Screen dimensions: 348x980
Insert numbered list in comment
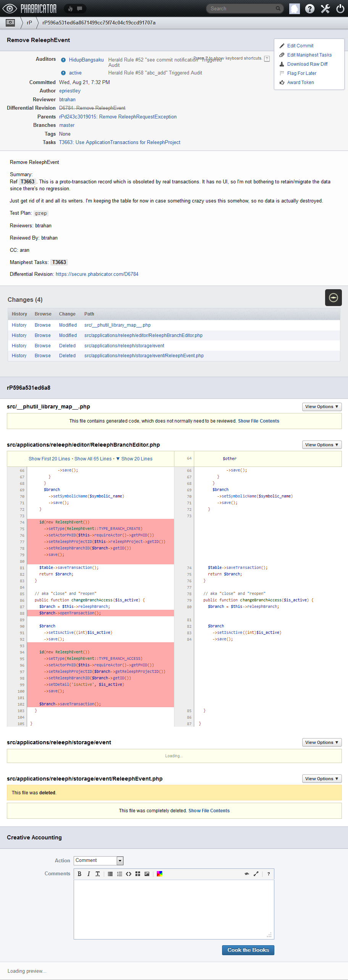click(119, 874)
